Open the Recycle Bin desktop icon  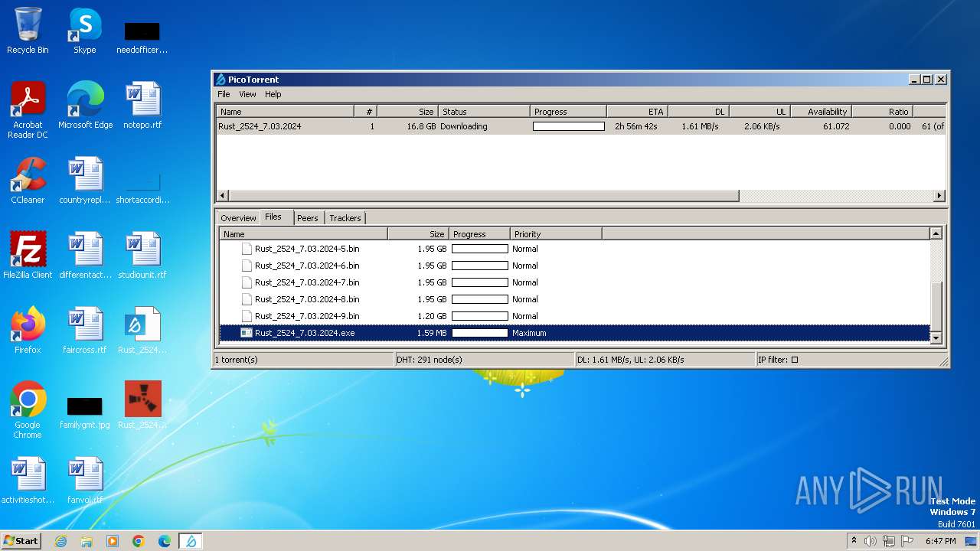click(x=28, y=31)
